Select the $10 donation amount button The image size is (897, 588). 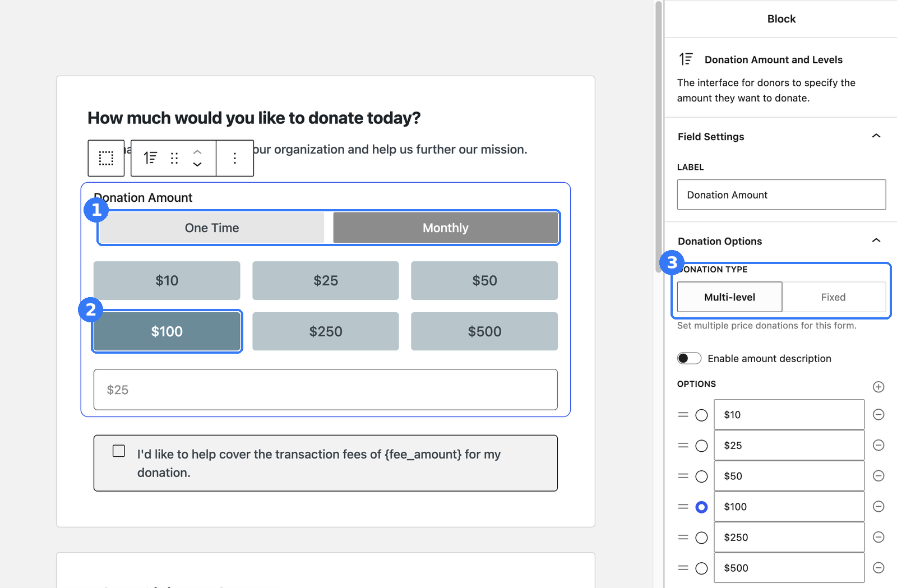[x=167, y=280]
